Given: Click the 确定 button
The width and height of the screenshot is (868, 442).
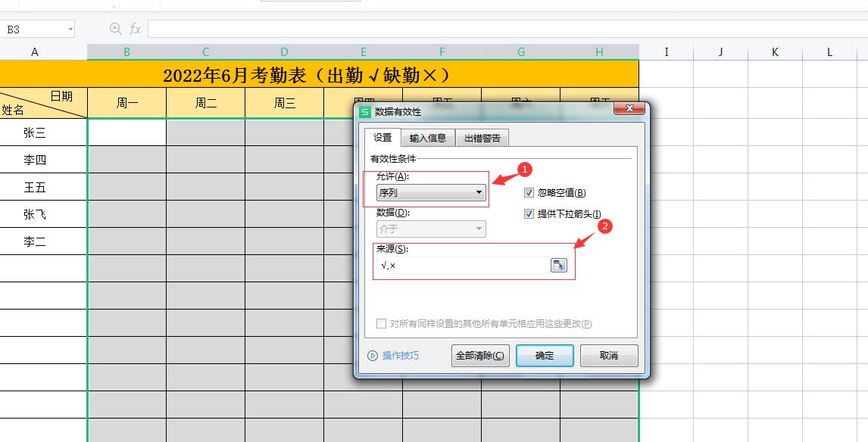Looking at the screenshot, I should [x=545, y=356].
